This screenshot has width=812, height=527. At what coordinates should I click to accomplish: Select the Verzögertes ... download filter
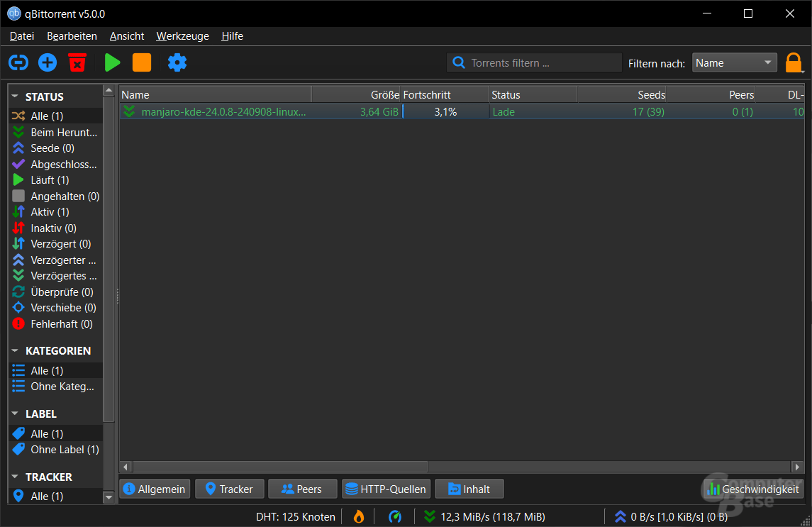[x=56, y=276]
